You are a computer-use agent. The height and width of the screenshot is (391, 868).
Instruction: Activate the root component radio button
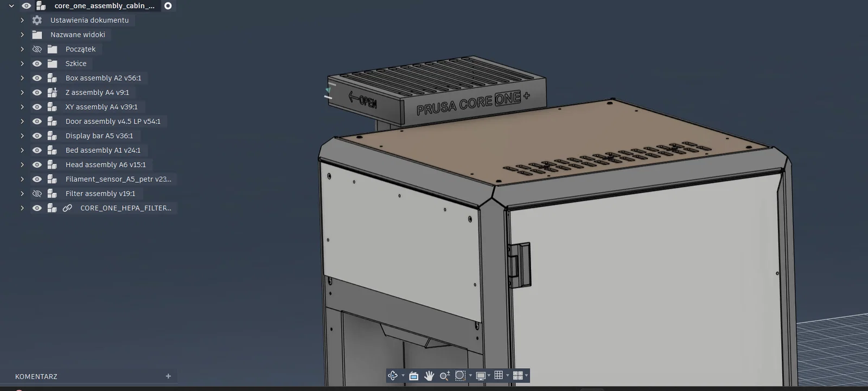tap(168, 6)
